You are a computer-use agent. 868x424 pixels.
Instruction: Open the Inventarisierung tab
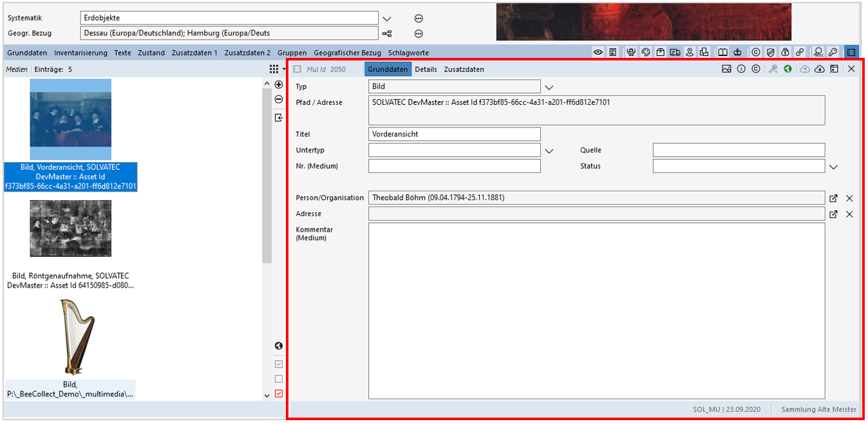80,53
